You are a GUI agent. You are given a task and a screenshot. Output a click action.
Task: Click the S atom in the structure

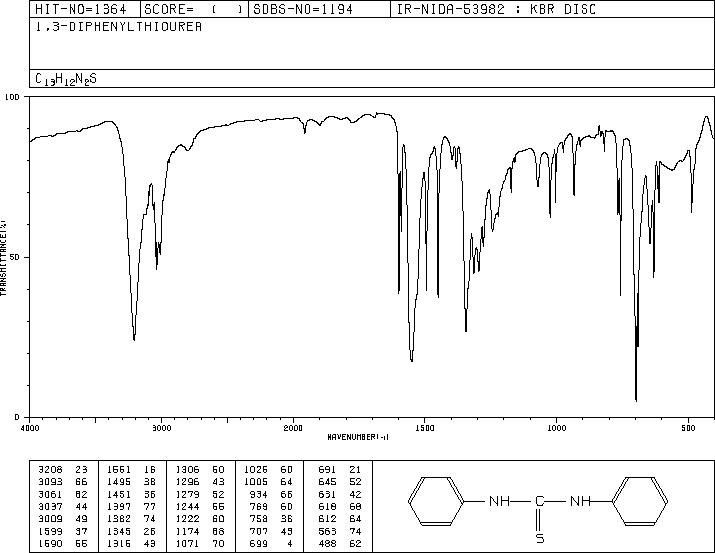[539, 538]
